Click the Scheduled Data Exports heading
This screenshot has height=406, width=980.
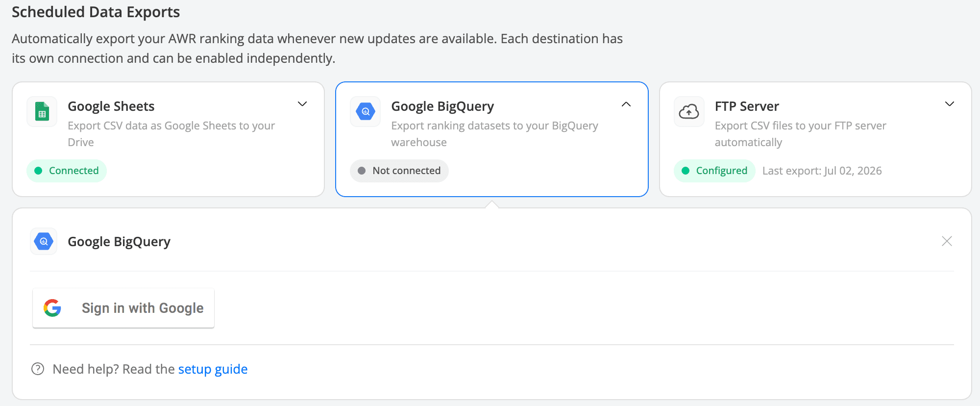click(96, 12)
